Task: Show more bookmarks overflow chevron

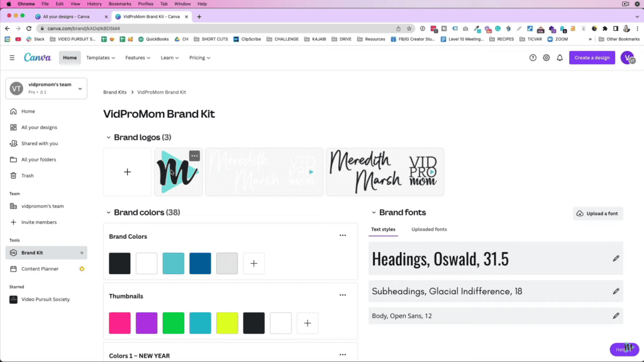Action: click(590, 39)
